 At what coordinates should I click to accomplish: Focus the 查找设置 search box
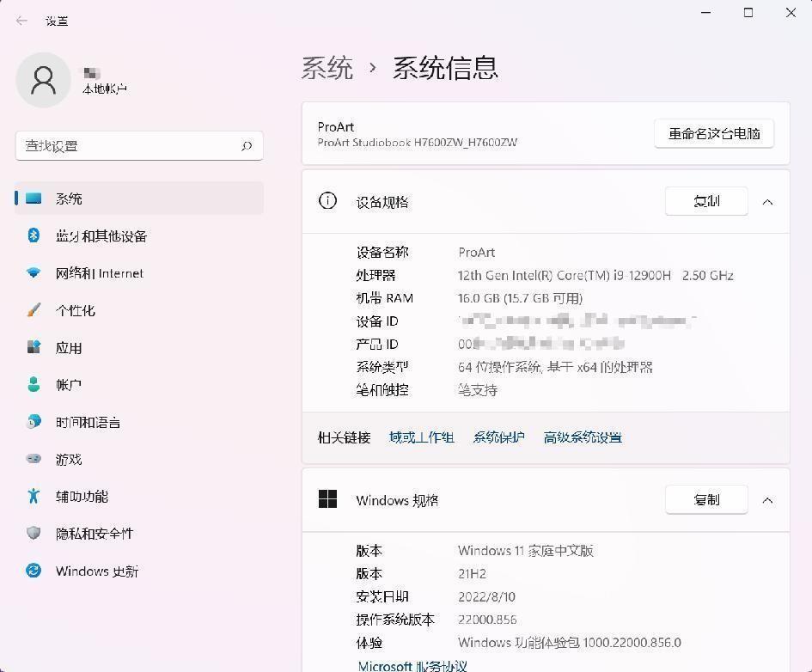[x=139, y=146]
